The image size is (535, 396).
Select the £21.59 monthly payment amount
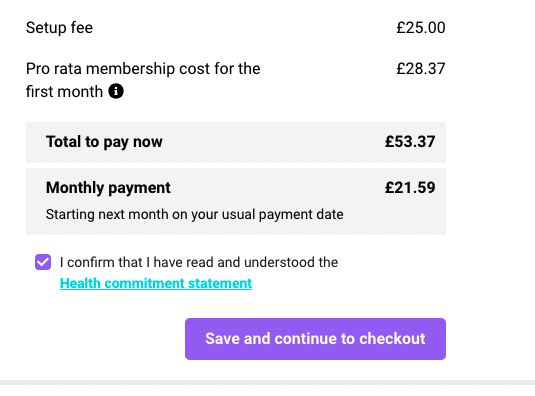coord(410,188)
